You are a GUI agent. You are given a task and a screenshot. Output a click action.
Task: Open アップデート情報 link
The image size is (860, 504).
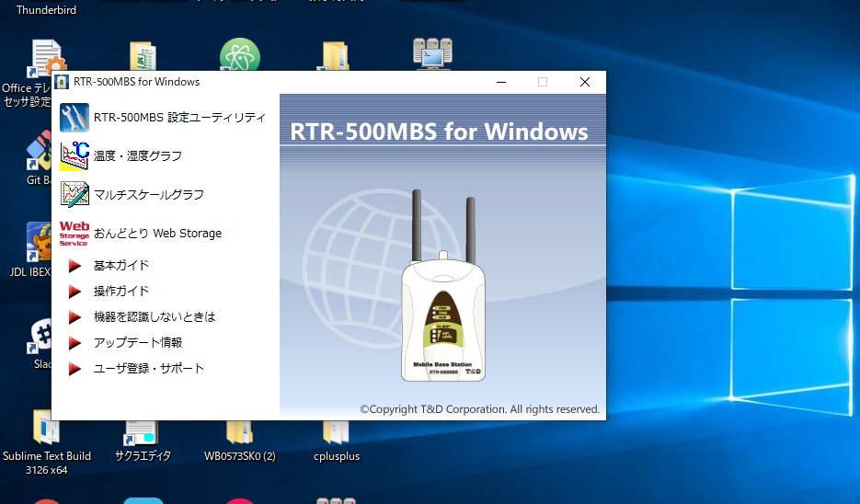coord(138,343)
